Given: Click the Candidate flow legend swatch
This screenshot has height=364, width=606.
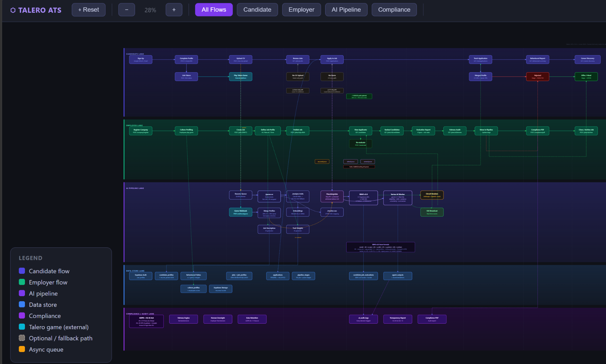Looking at the screenshot, I should pos(22,271).
